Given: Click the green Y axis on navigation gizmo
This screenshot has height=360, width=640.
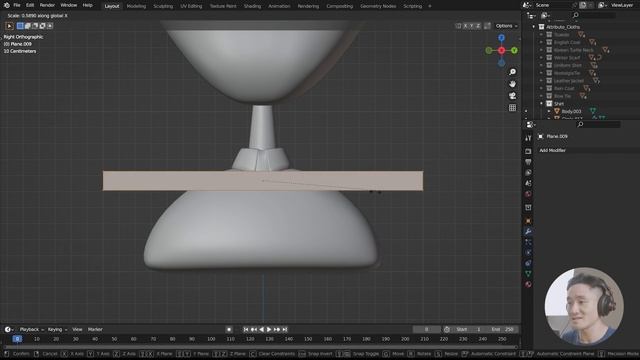Looking at the screenshot, I should click(514, 50).
